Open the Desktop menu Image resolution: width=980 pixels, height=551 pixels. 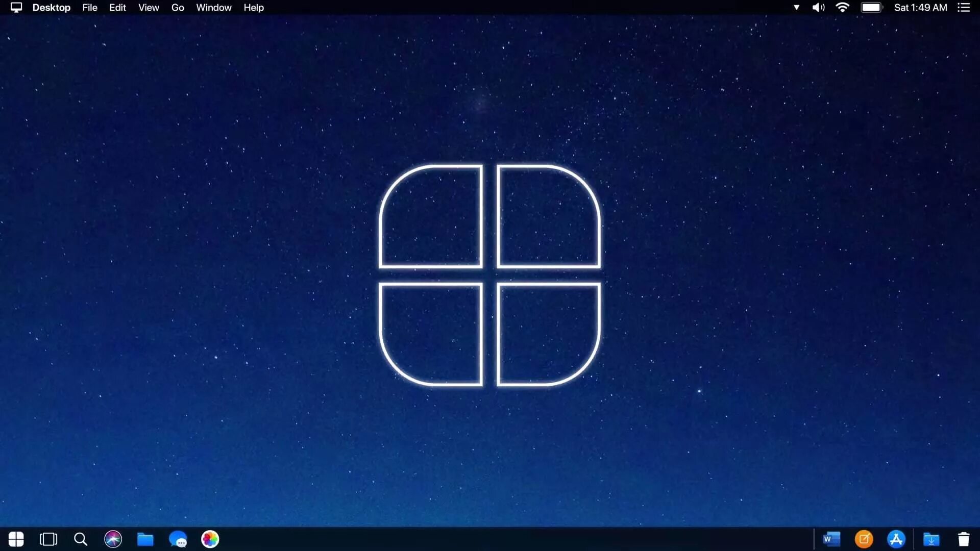52,8
